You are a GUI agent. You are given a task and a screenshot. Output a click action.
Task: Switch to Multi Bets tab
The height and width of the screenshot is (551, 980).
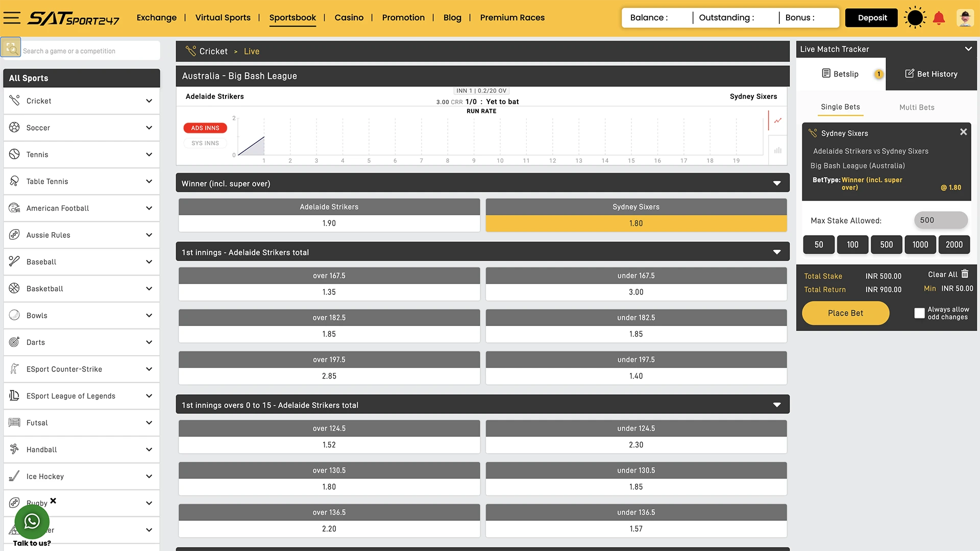(x=917, y=108)
